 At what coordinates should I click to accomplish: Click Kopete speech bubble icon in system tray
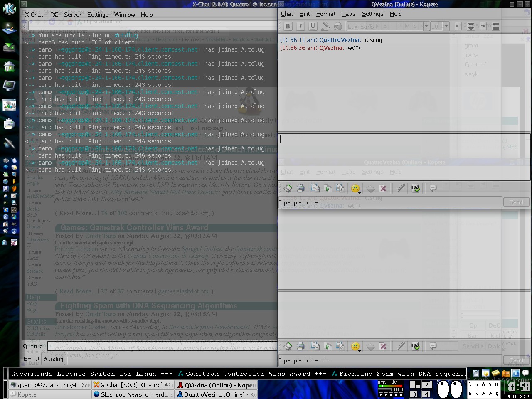tap(525, 373)
